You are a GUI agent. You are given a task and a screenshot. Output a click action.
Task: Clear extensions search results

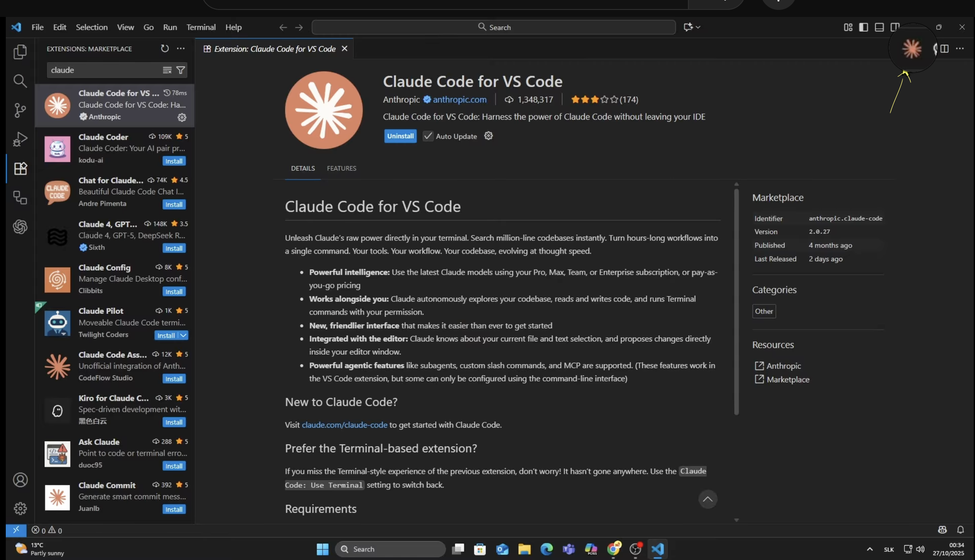(167, 70)
